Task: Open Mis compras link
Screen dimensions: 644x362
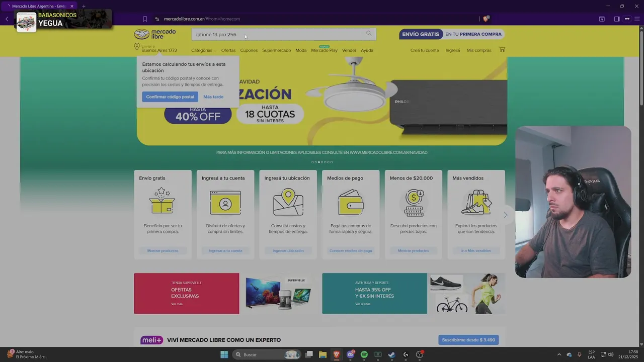Action: pyautogui.click(x=479, y=50)
